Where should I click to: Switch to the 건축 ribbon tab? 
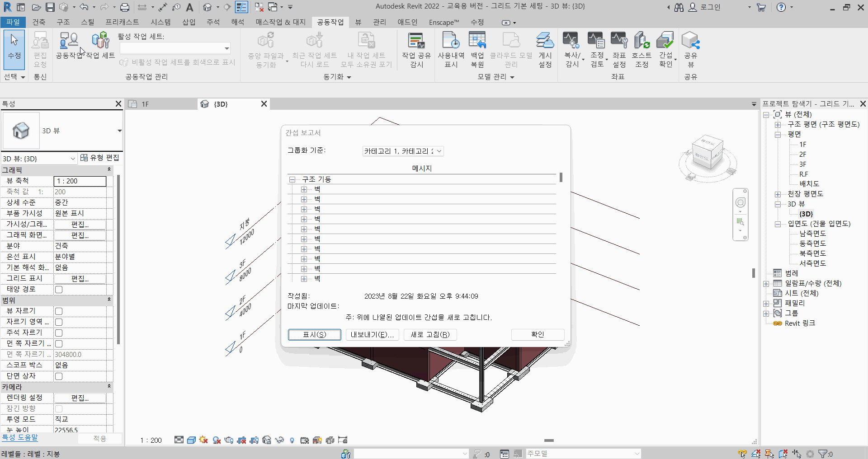(x=39, y=22)
